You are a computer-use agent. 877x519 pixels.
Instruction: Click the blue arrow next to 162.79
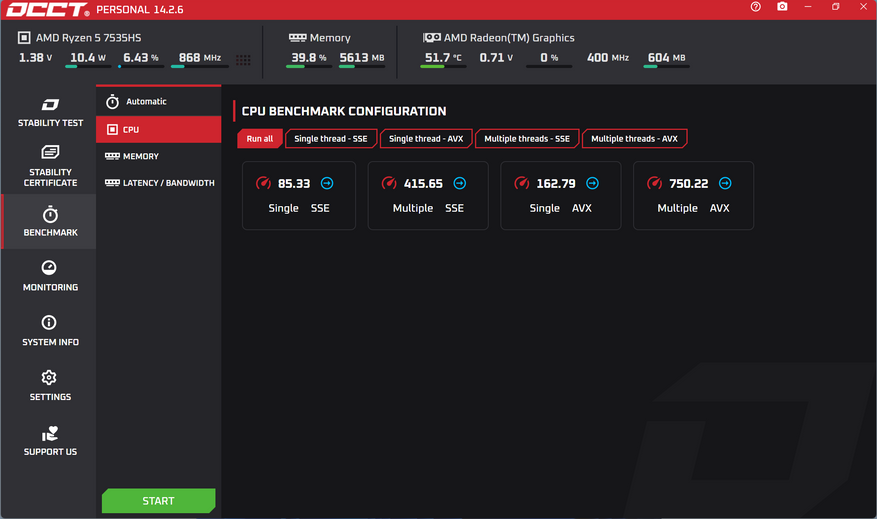592,183
